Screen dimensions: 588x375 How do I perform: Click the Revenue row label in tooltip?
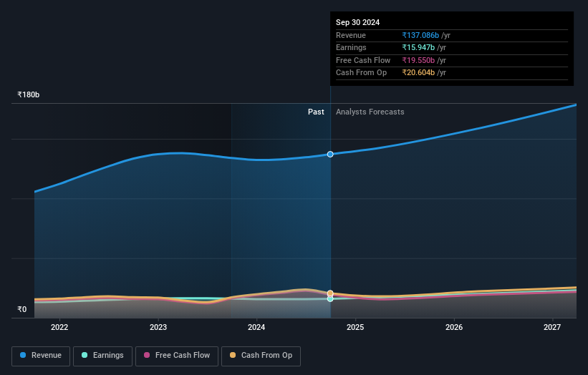pyautogui.click(x=351, y=35)
